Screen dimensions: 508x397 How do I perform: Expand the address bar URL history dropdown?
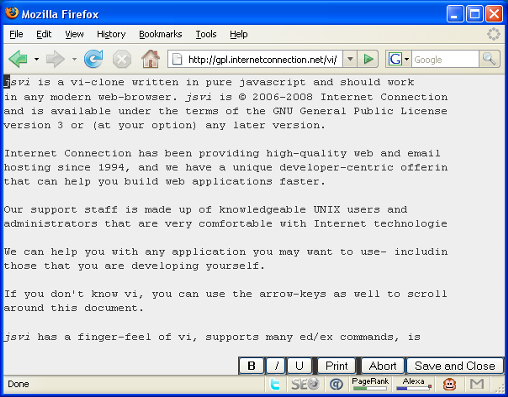click(350, 59)
